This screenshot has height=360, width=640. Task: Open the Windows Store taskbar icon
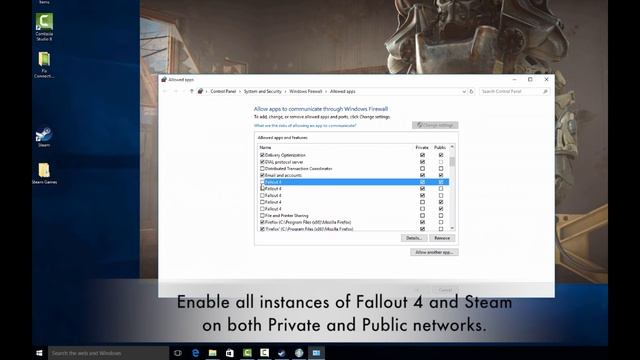(x=230, y=353)
